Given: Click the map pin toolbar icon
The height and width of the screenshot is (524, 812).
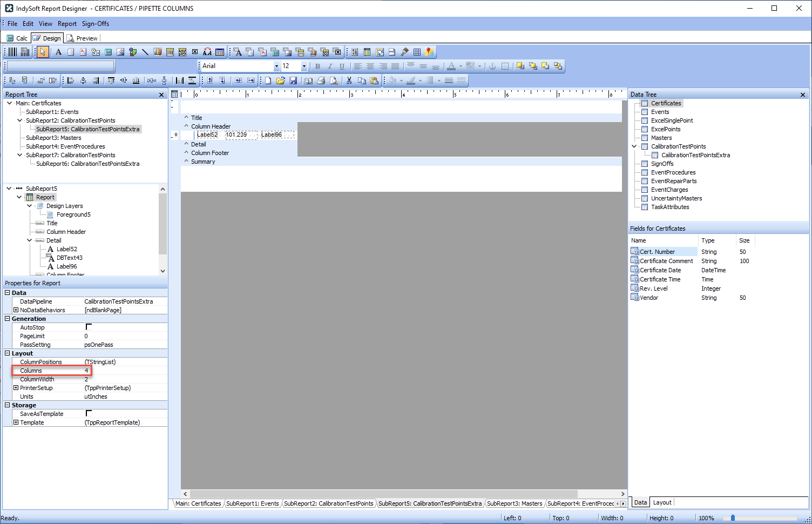Looking at the screenshot, I should pyautogui.click(x=429, y=52).
